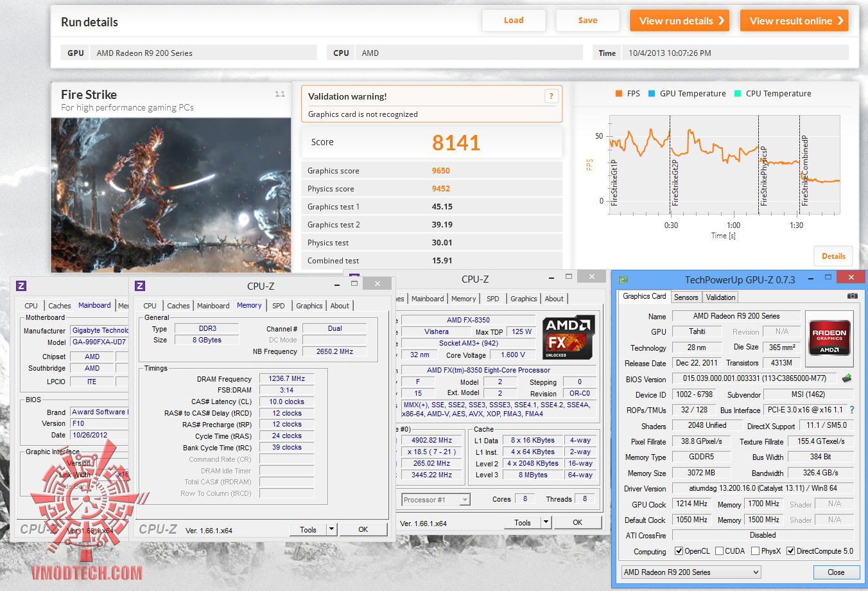This screenshot has width=868, height=591.
Task: Click the NB Frequency value 2650.2 MHz
Action: (x=334, y=352)
